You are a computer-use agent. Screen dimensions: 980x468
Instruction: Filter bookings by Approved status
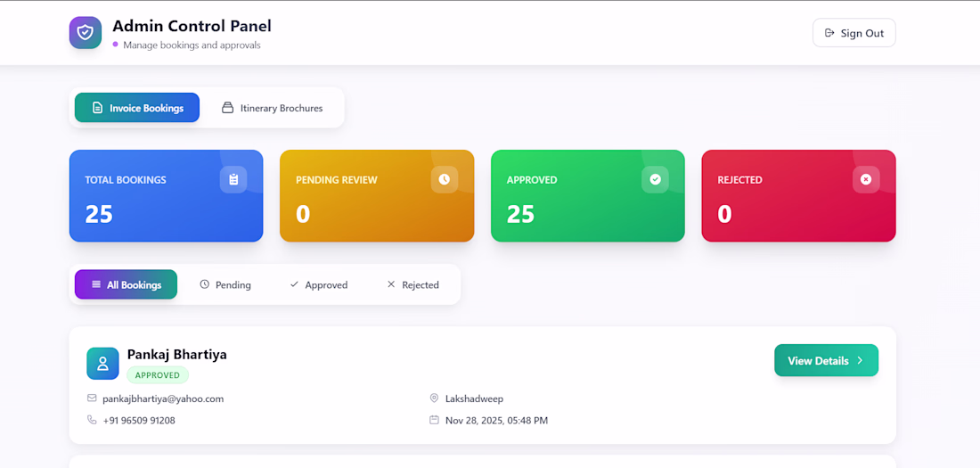(319, 284)
